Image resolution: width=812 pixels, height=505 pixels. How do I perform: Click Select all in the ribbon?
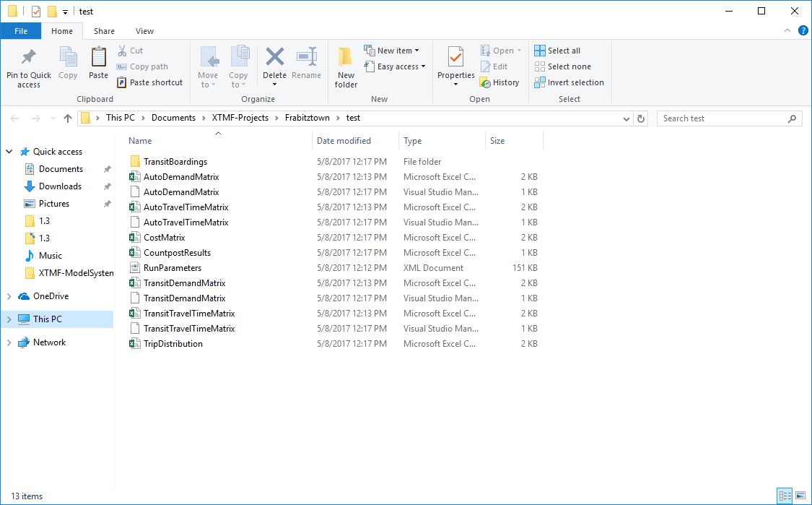point(557,51)
